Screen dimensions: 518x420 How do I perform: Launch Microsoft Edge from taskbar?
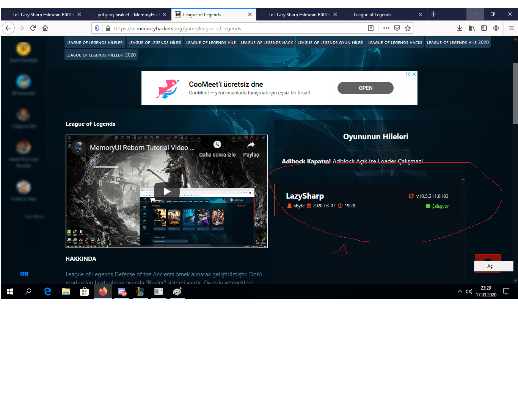point(47,291)
